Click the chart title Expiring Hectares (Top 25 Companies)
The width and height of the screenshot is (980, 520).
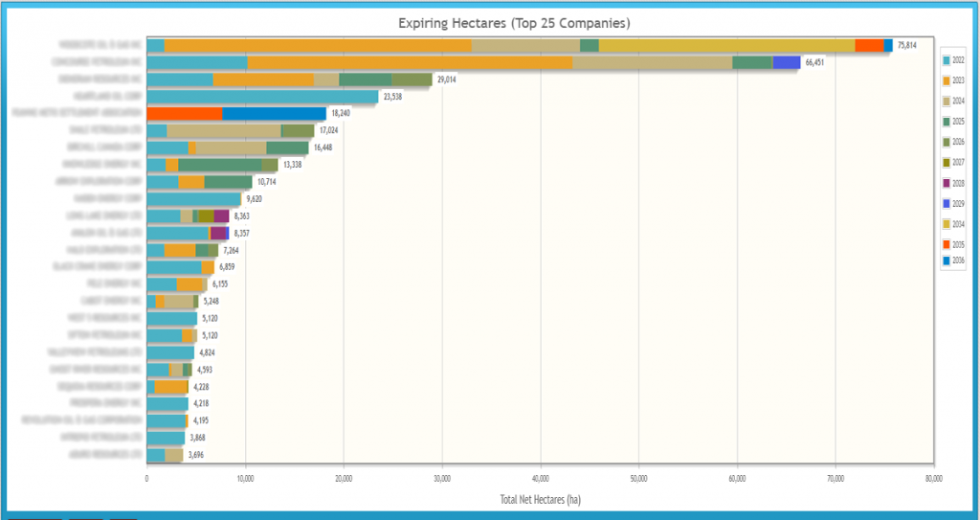(x=514, y=24)
